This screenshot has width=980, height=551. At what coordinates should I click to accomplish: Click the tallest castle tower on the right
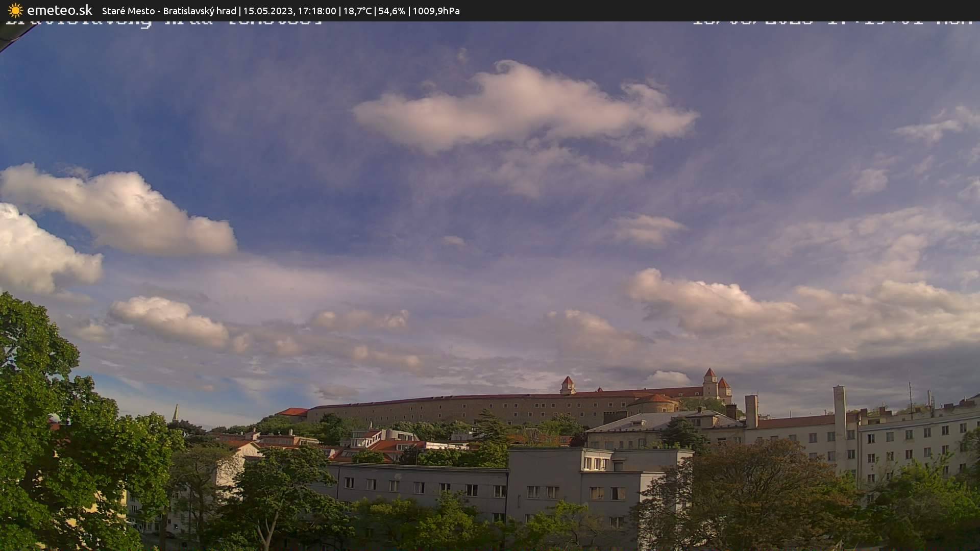[x=709, y=383]
